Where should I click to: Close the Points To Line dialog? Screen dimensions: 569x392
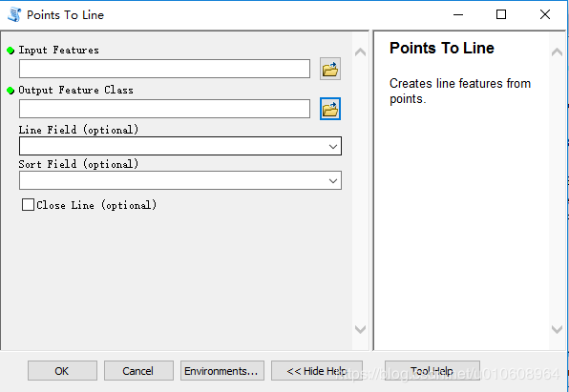[545, 14]
